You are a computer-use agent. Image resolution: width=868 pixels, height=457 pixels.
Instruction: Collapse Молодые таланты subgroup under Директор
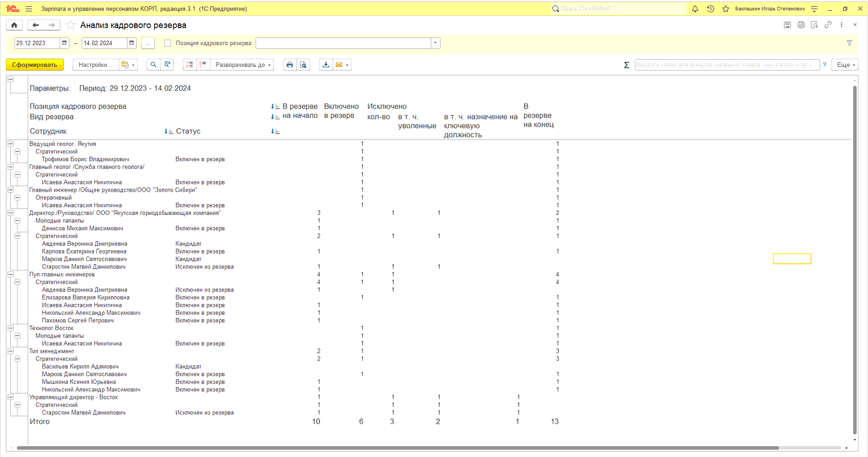tap(17, 221)
